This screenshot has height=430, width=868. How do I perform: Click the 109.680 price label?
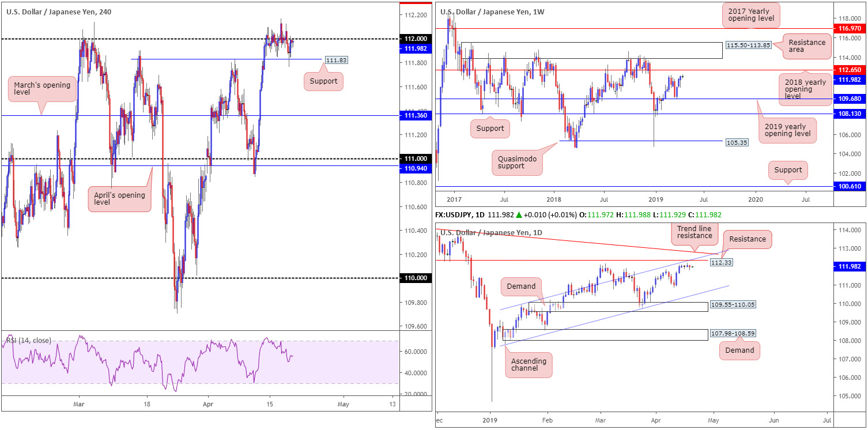pos(851,99)
